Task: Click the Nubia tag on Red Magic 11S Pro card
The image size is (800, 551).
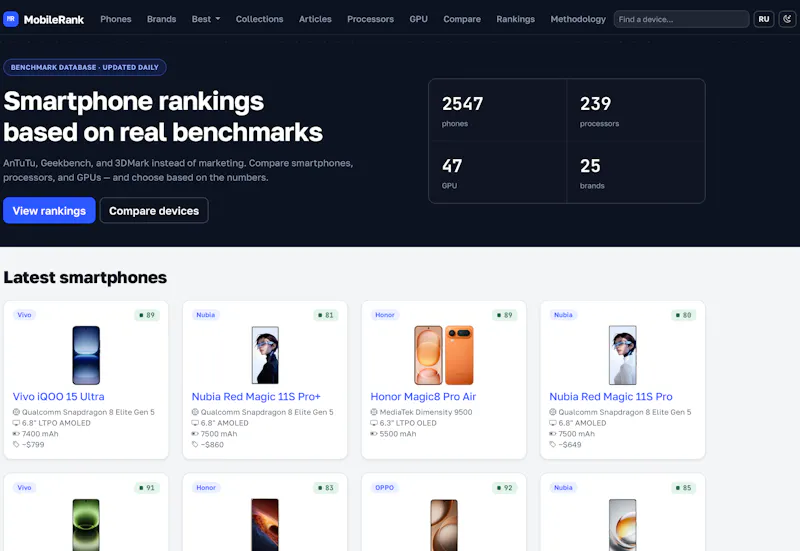Action: click(563, 315)
